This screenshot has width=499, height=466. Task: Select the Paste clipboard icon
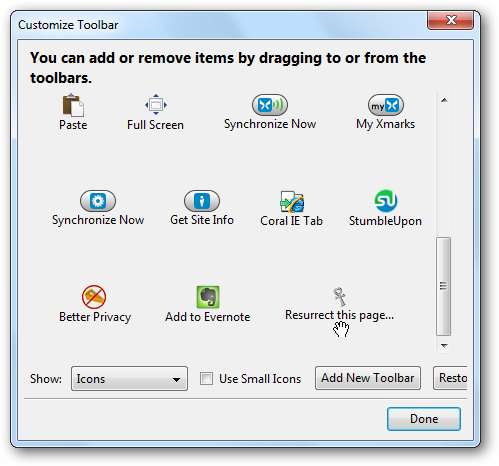[73, 105]
